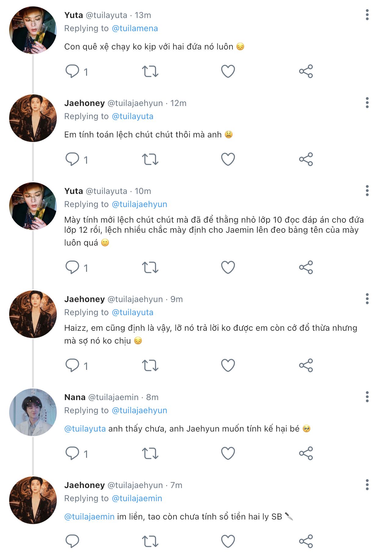Screen dimensions: 392x554
Task: Reply to Jaehoney's 9m tweet
Action: click(72, 366)
